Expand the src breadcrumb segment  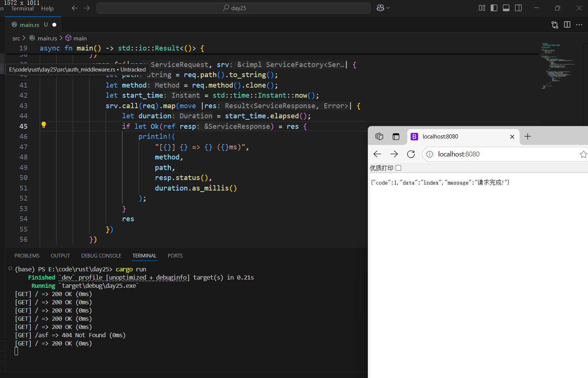pos(16,38)
